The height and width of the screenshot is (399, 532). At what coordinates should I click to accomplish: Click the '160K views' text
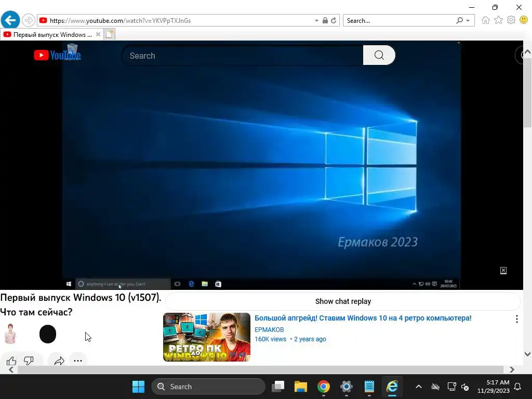(270, 339)
